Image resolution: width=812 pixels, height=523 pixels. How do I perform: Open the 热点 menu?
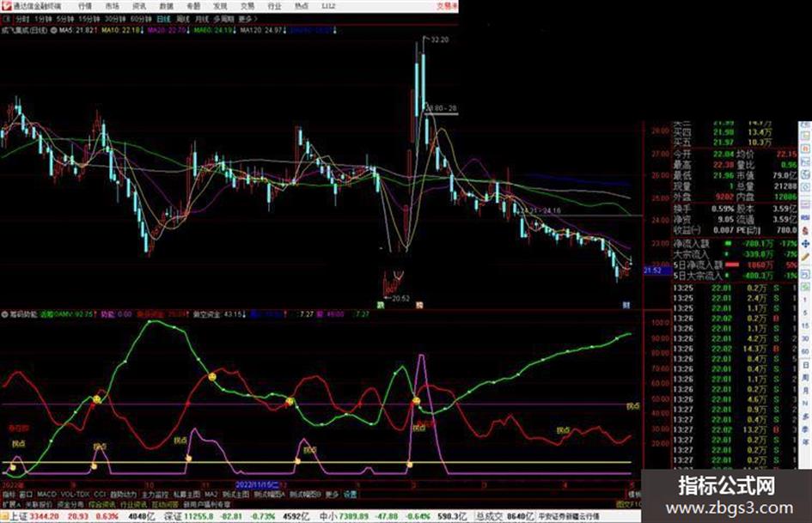(302, 6)
